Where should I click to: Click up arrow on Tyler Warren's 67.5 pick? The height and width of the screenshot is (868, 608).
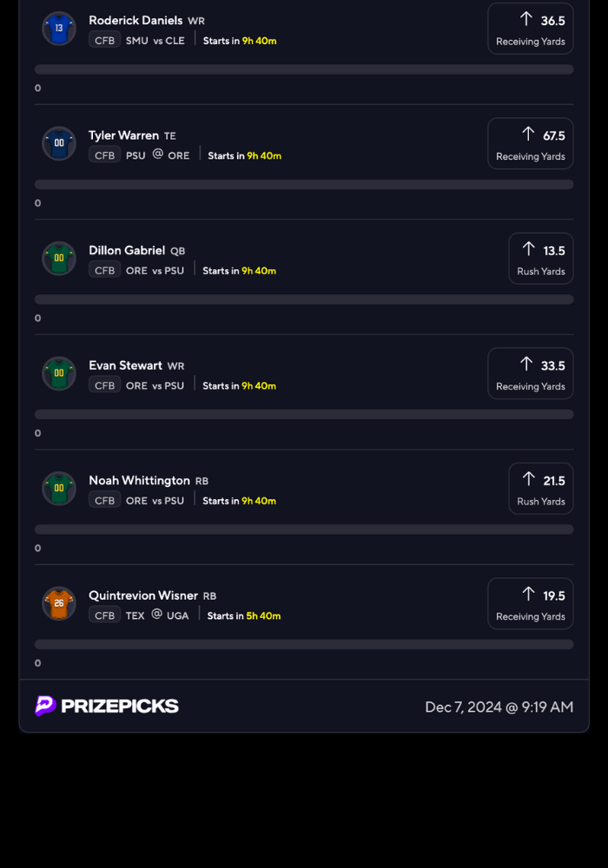528,134
